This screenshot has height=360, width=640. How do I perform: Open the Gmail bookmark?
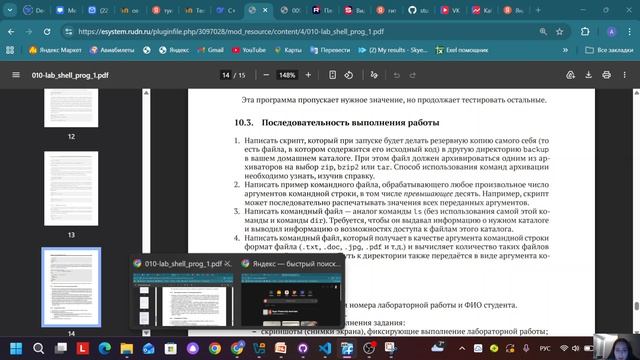(x=211, y=50)
